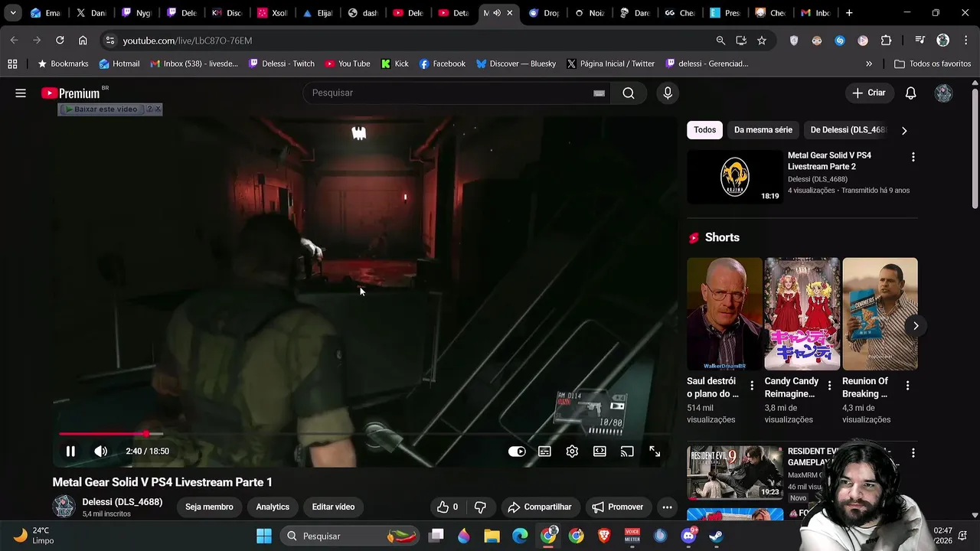Open Steam from the Windows taskbar
The height and width of the screenshot is (551, 980).
click(716, 536)
